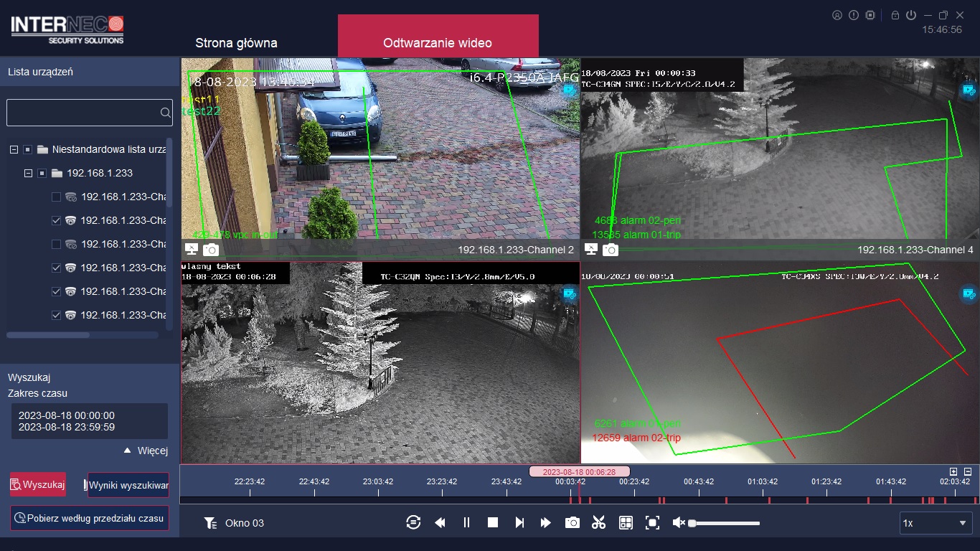Screen dimensions: 980x551
Task: Uncheck the last visible channel checkbox
Action: tap(57, 315)
